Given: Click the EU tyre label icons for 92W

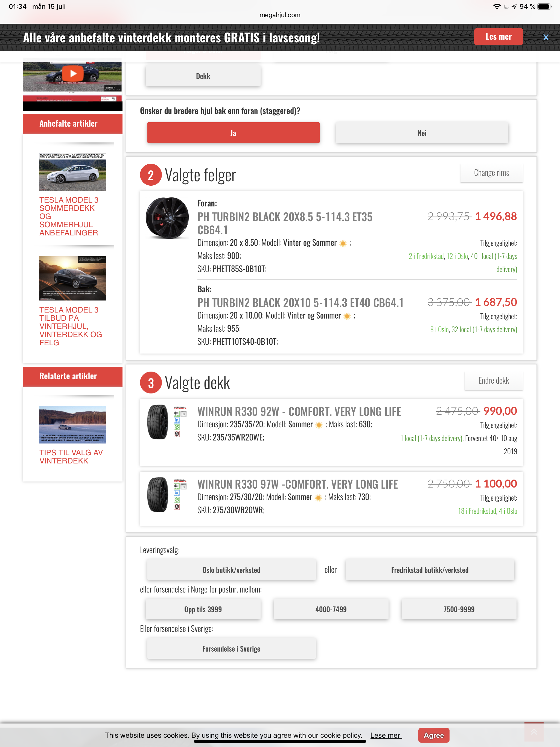Looking at the screenshot, I should pyautogui.click(x=180, y=422).
